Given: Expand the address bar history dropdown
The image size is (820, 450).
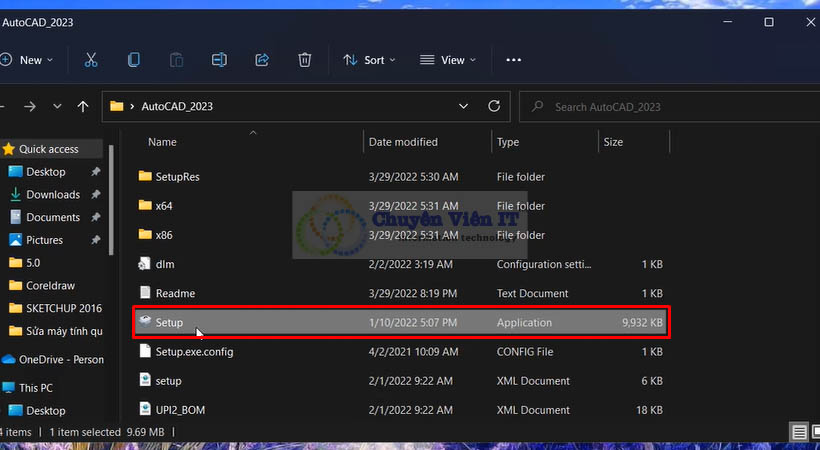Looking at the screenshot, I should 463,106.
